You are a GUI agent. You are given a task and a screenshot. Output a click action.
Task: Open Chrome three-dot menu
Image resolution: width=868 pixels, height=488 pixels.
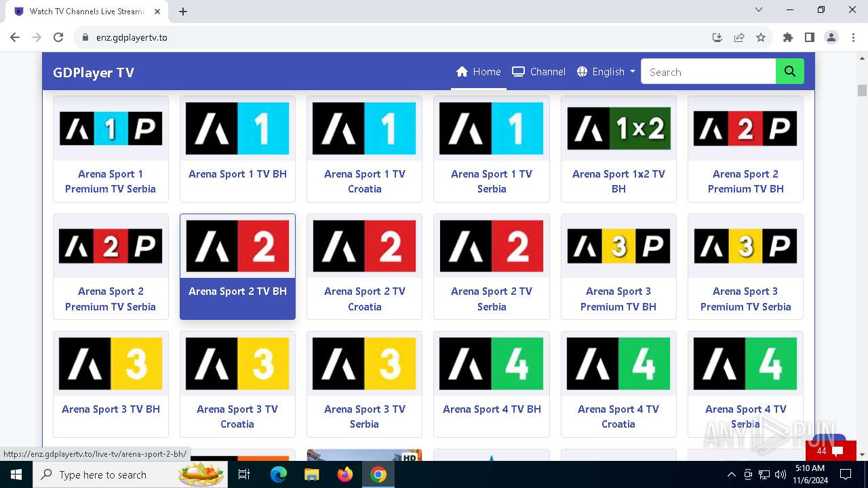[x=852, y=37]
